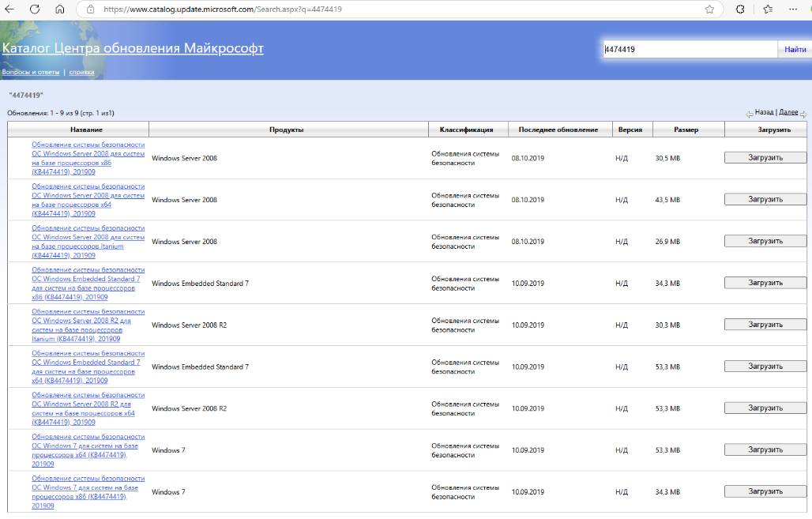
Task: Click Загрузить for Windows 7 34,3 MB update
Action: [765, 491]
